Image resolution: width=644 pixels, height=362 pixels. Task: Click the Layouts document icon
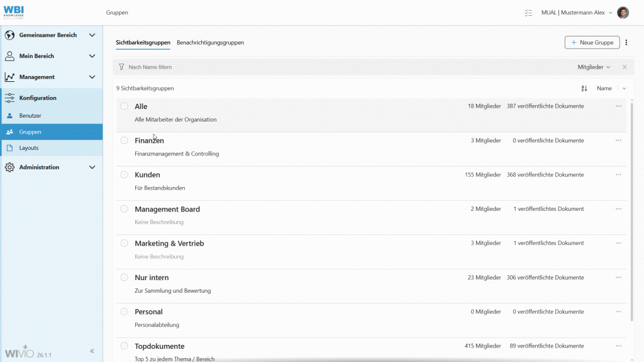(10, 148)
